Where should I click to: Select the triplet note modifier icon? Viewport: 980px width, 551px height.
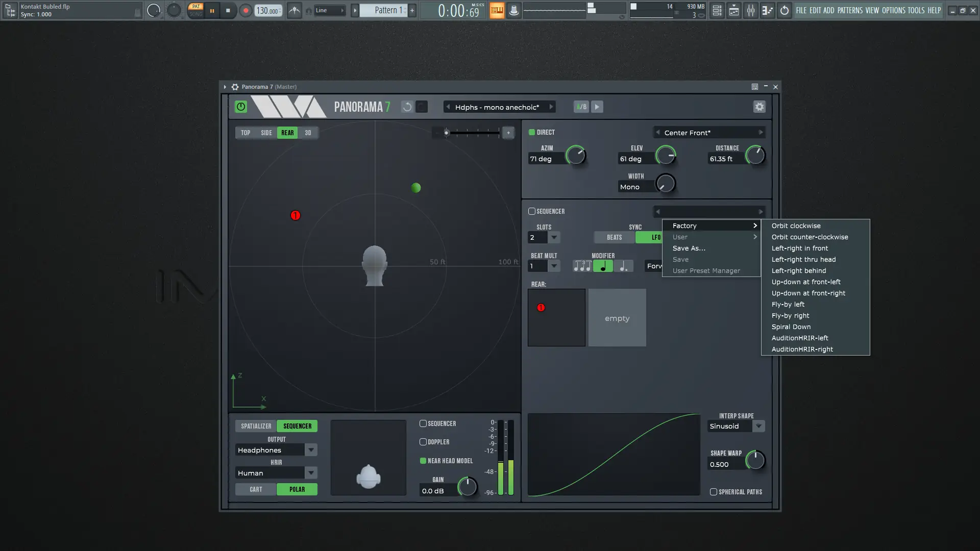tap(582, 266)
